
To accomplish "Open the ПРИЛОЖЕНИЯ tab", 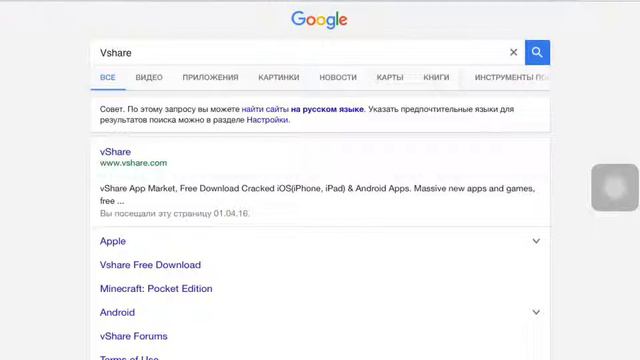I will click(x=210, y=77).
